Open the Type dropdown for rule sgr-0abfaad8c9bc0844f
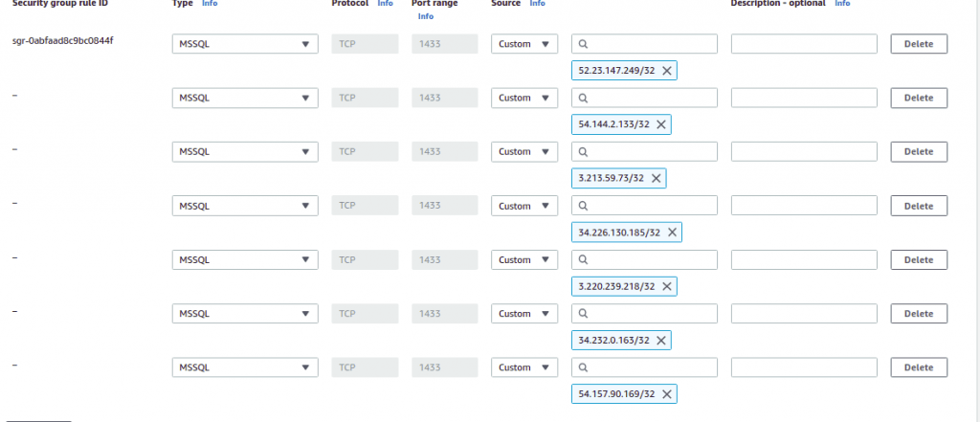The image size is (980, 422). [245, 44]
